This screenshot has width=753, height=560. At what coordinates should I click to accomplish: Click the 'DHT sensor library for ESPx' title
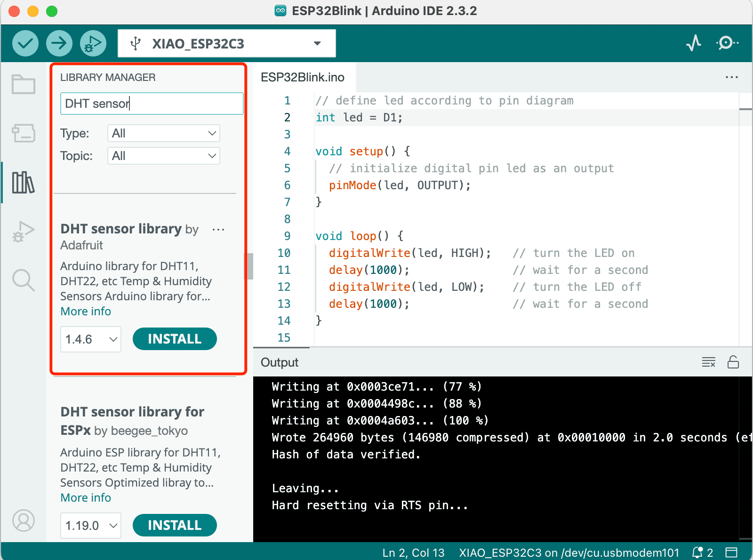coord(132,421)
